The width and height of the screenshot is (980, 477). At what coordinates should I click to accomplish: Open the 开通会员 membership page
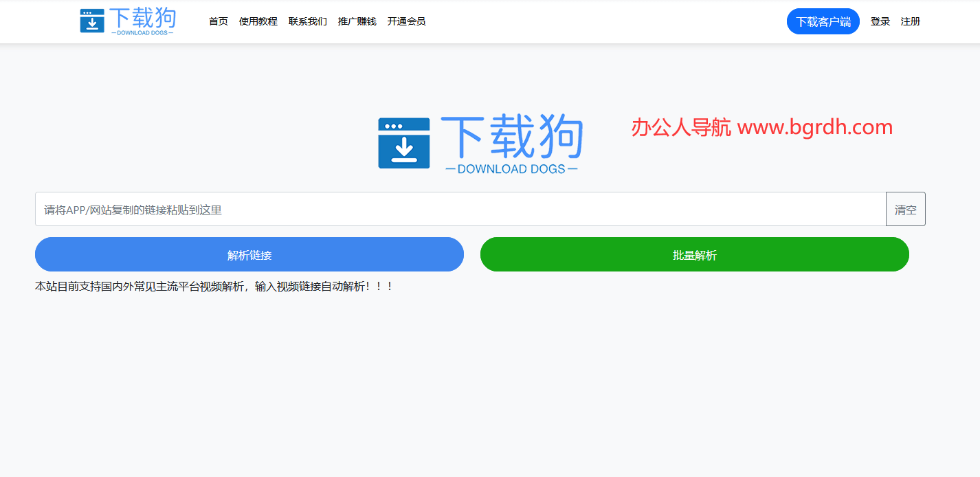(x=405, y=21)
